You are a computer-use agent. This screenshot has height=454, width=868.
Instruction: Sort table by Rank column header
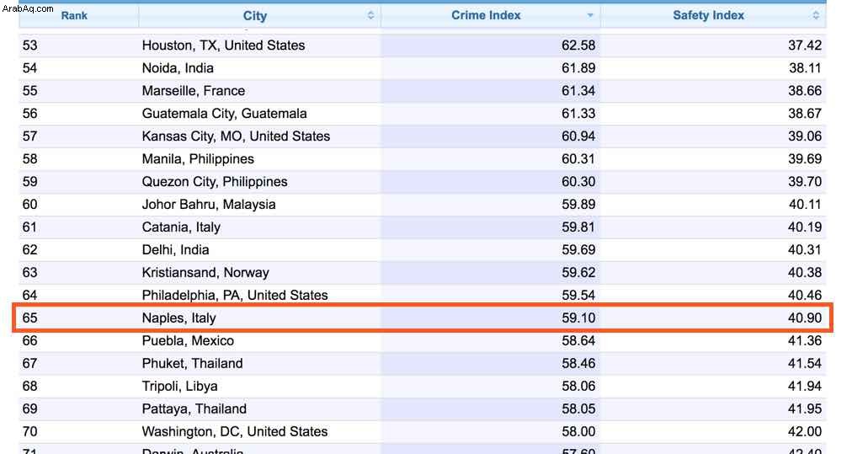pyautogui.click(x=74, y=15)
